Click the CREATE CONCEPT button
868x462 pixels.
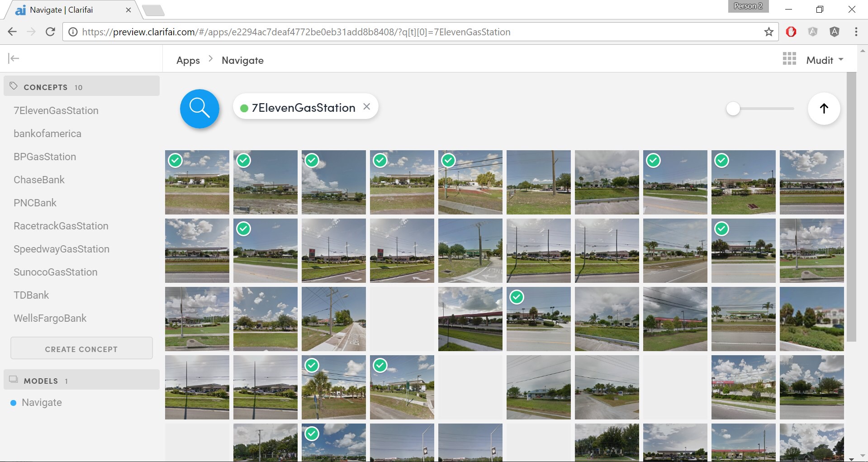click(81, 348)
